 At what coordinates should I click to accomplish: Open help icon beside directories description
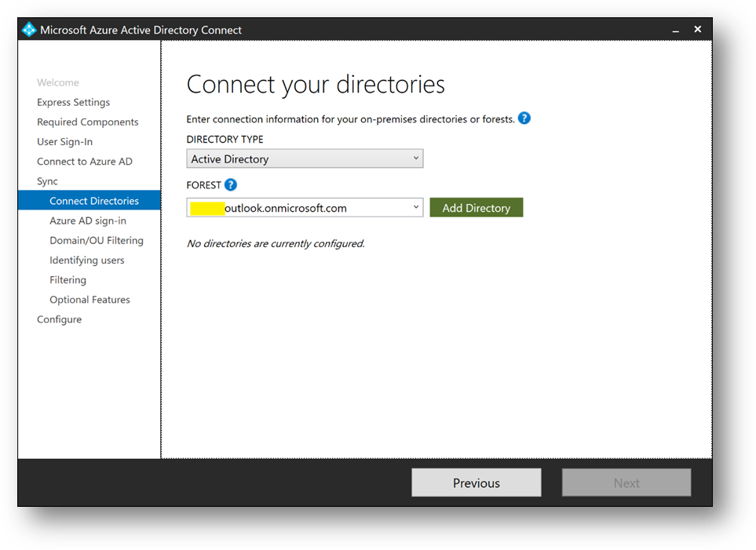click(x=524, y=118)
